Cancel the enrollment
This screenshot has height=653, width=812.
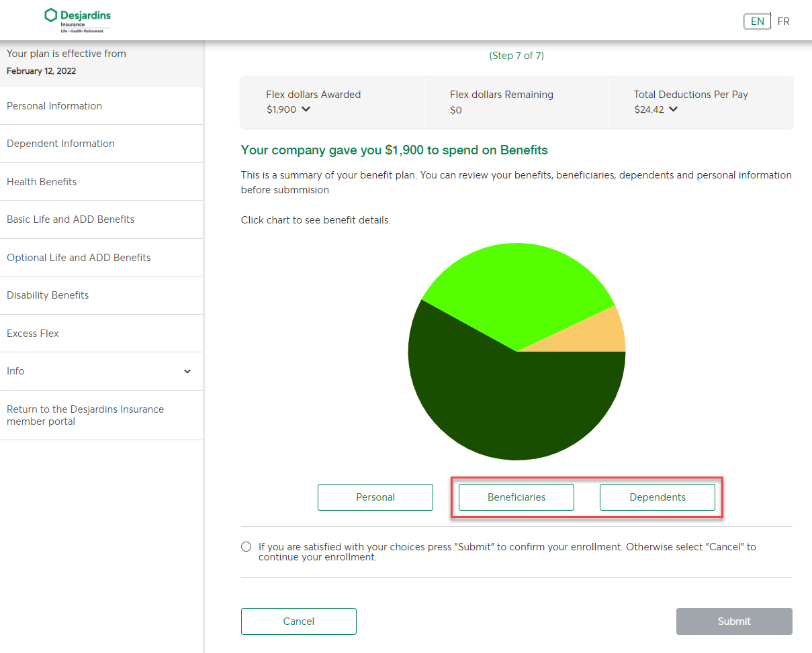point(298,621)
